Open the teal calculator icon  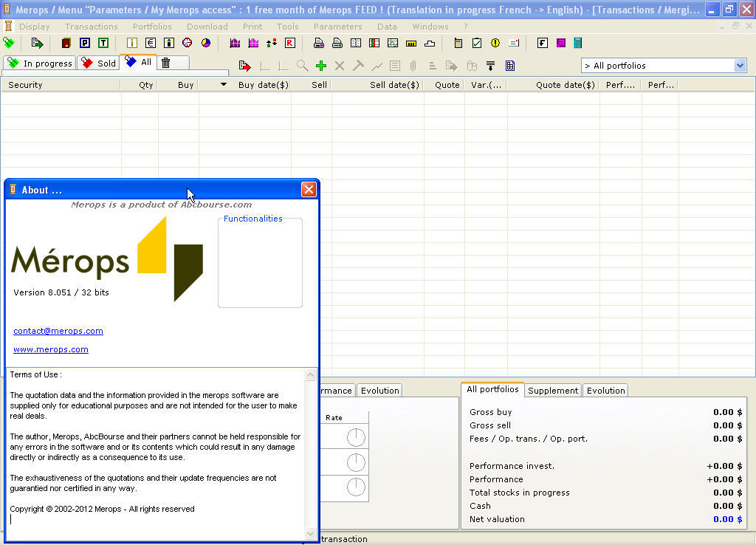577,43
